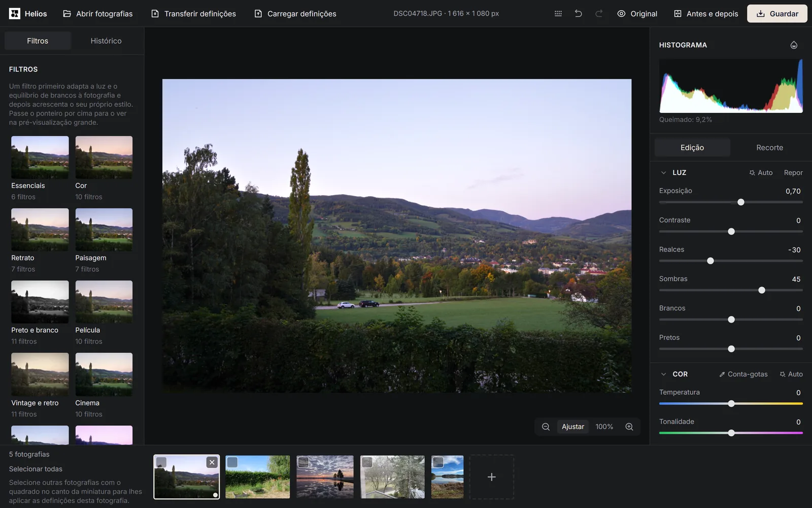Collapse the LUZ section chevron
This screenshot has height=508, width=812.
click(x=663, y=173)
